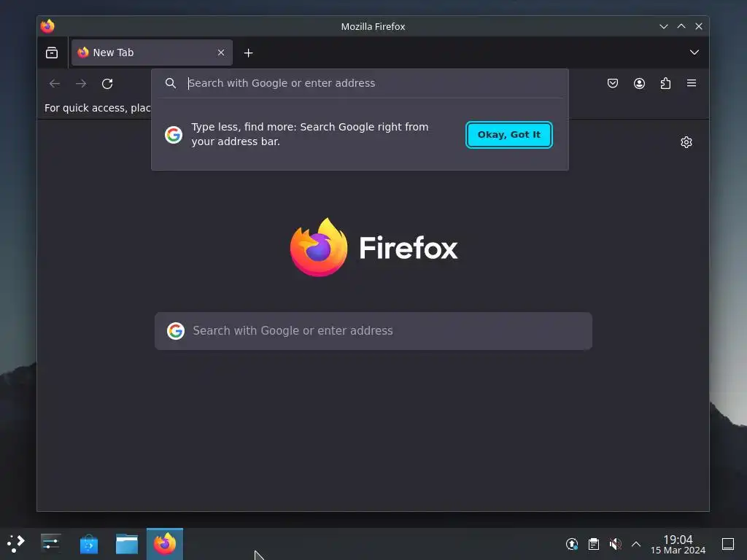Click the Google icon in page search box
This screenshot has height=560, width=747.
point(175,331)
